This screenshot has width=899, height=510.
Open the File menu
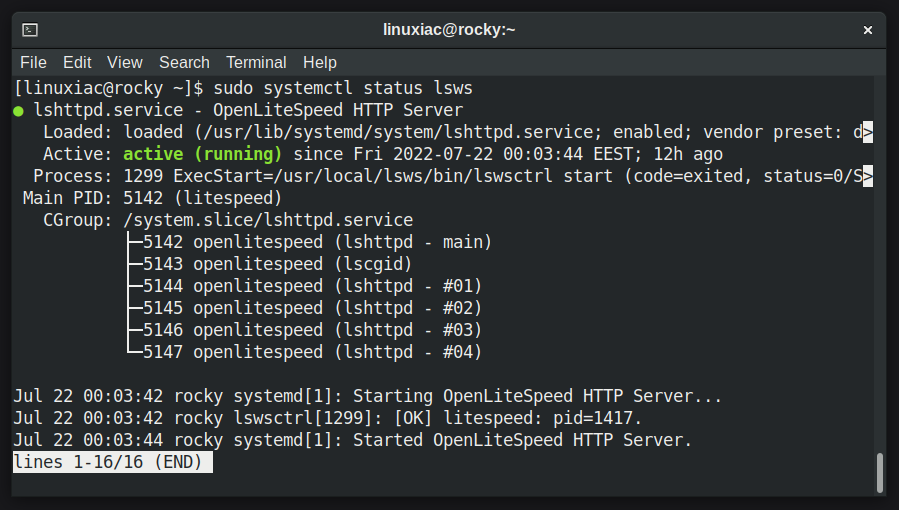(33, 62)
